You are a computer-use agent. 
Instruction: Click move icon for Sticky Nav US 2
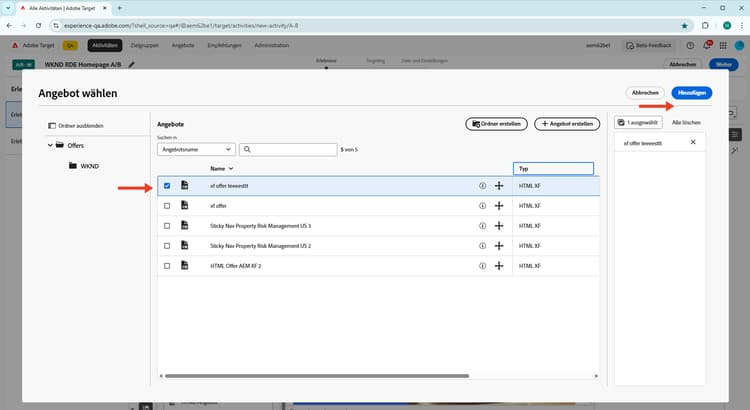[499, 246]
